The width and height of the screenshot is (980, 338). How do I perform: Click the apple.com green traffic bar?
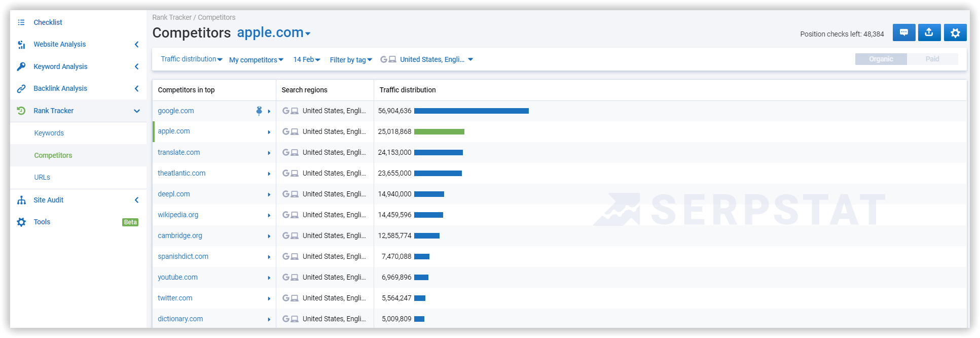pyautogui.click(x=439, y=131)
